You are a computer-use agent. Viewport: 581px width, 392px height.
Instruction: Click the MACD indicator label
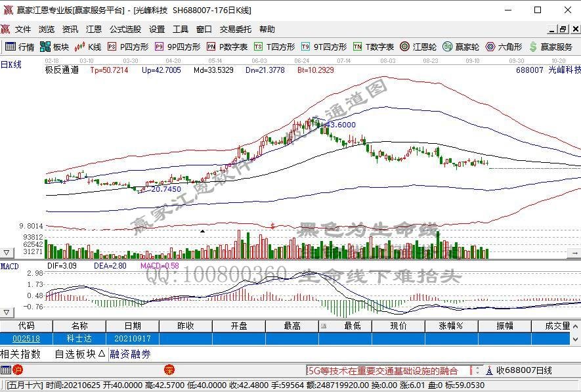[10, 267]
